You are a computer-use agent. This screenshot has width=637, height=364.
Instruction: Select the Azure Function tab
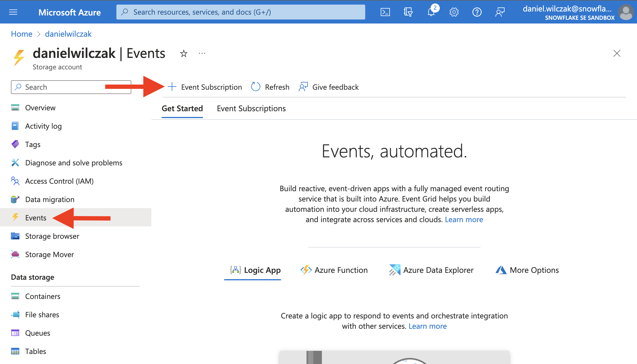334,270
